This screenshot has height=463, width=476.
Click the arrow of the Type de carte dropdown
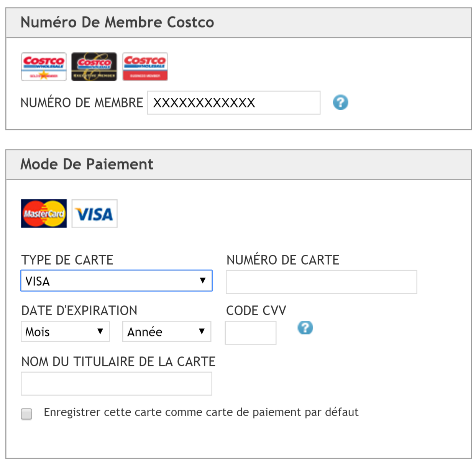coord(203,280)
